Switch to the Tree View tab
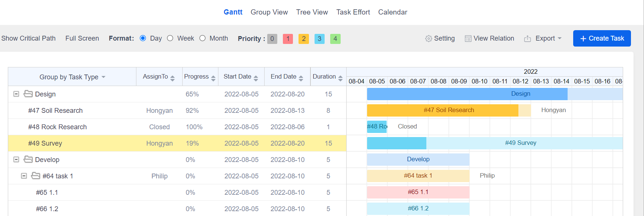 point(312,12)
